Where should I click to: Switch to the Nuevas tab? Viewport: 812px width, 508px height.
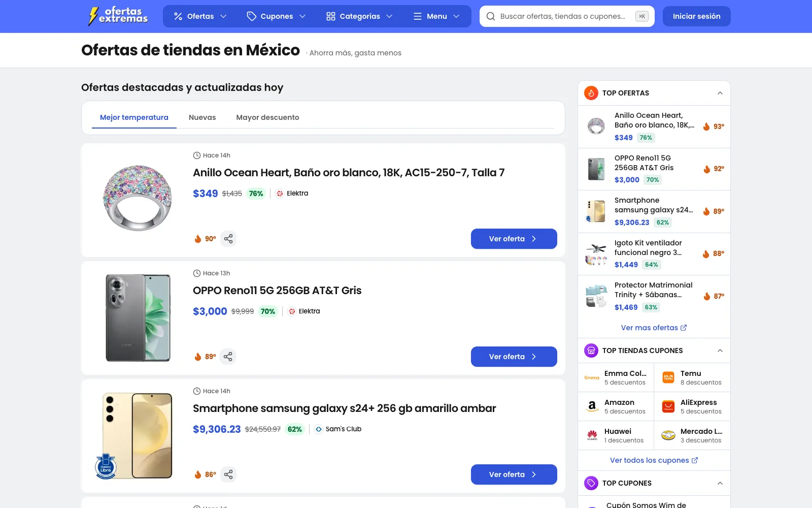coord(202,117)
